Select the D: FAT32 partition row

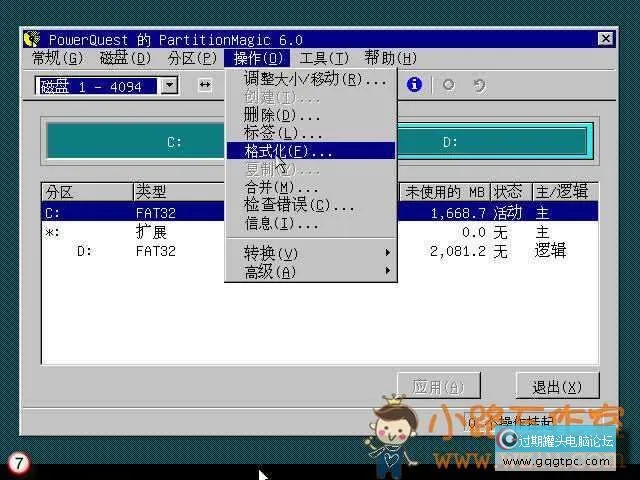[x=320, y=250]
